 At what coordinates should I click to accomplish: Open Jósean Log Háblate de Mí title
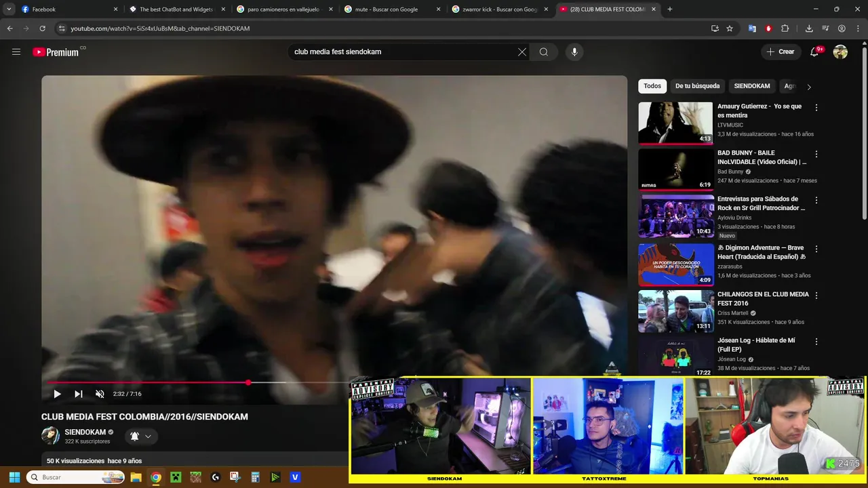[x=756, y=345]
